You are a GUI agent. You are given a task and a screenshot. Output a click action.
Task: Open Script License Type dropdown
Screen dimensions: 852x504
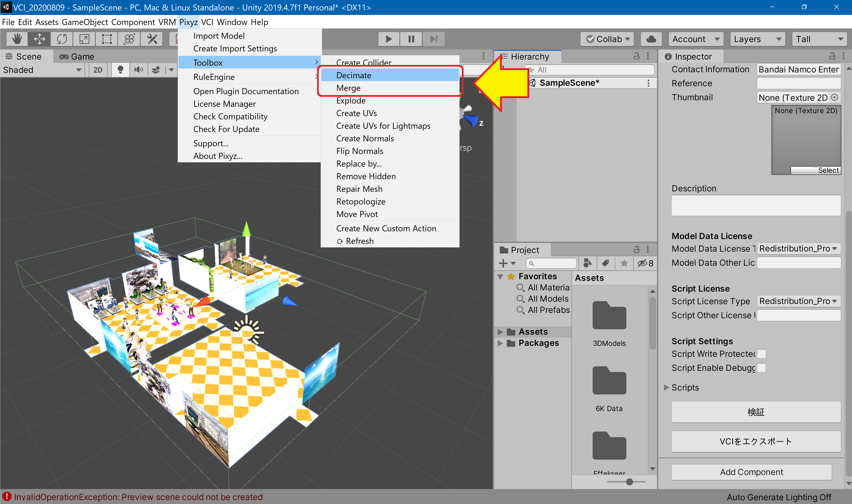799,301
